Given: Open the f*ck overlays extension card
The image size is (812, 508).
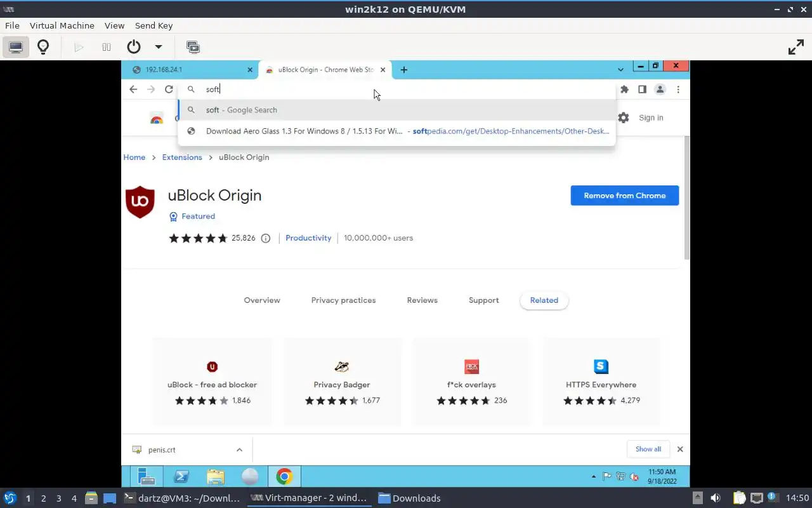Looking at the screenshot, I should 471,382.
